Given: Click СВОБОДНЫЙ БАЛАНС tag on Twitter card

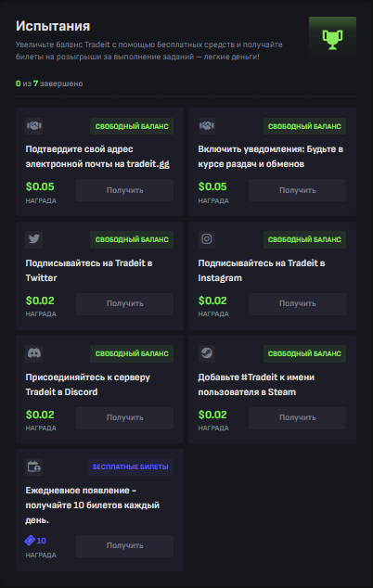Looking at the screenshot, I should coord(132,239).
